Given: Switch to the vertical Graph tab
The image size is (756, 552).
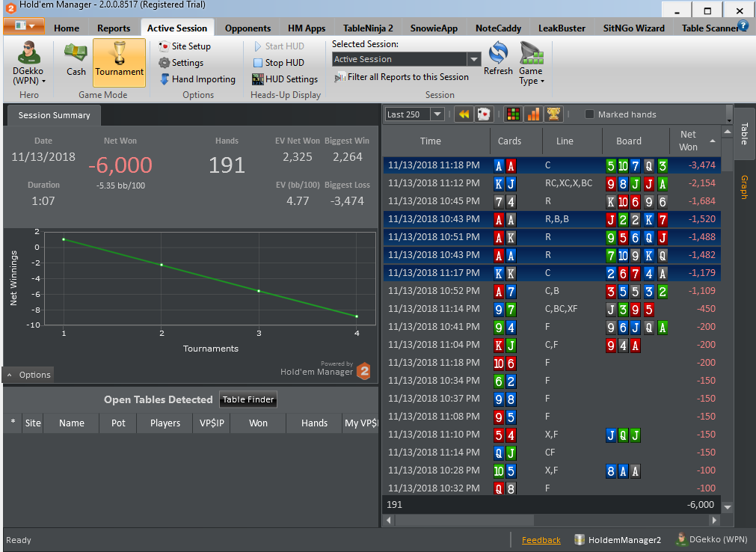Looking at the screenshot, I should (x=744, y=187).
